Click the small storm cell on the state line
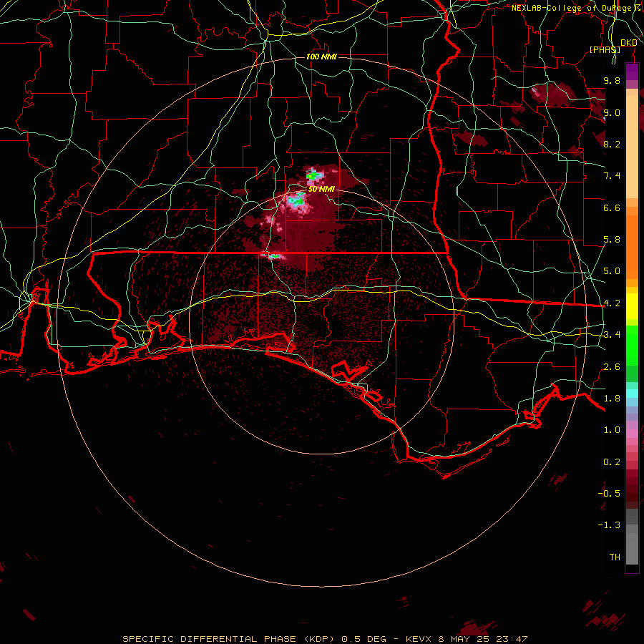 click(x=274, y=256)
